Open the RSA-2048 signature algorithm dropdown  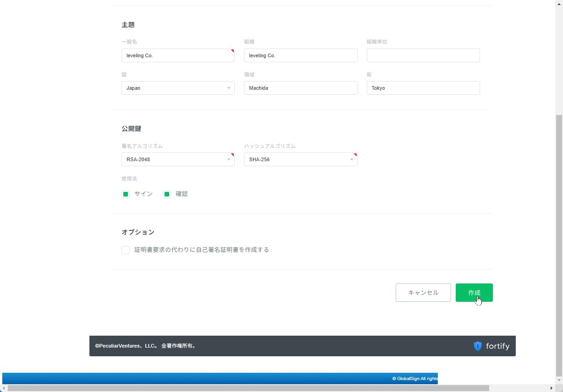[x=178, y=159]
